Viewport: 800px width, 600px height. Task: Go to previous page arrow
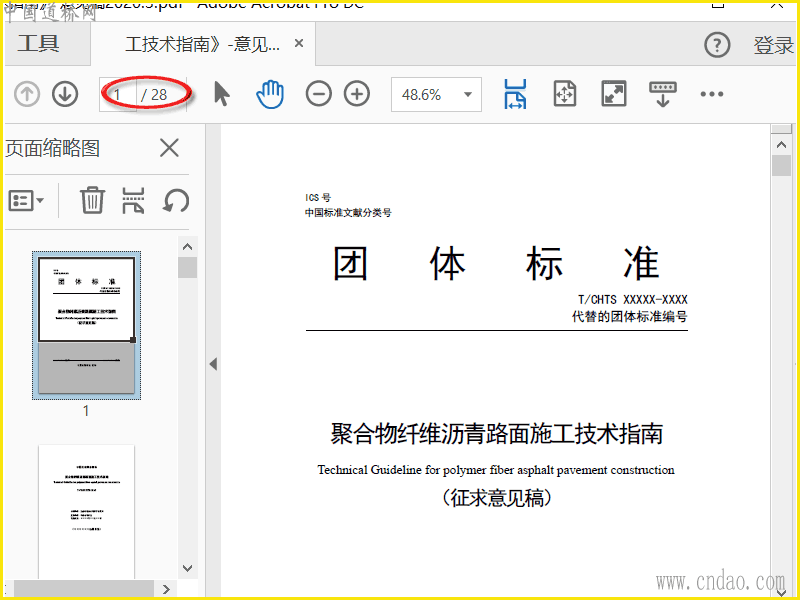27,94
